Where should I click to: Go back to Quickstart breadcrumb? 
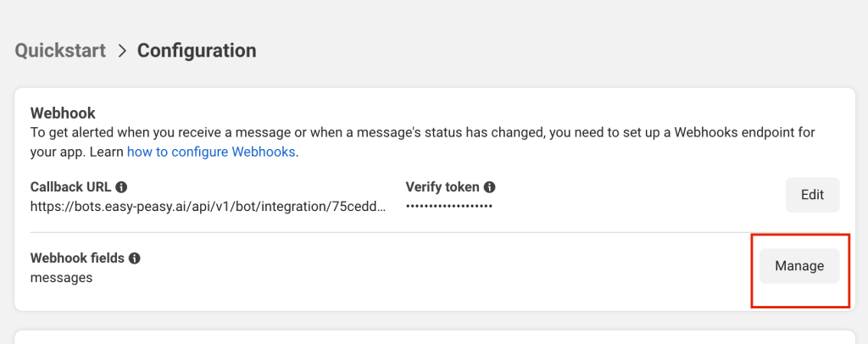click(60, 51)
